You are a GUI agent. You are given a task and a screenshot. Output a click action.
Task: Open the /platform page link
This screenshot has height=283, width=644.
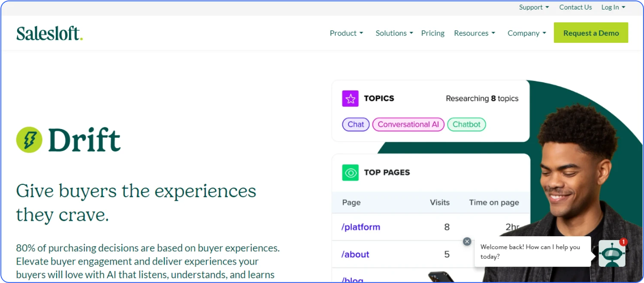360,227
